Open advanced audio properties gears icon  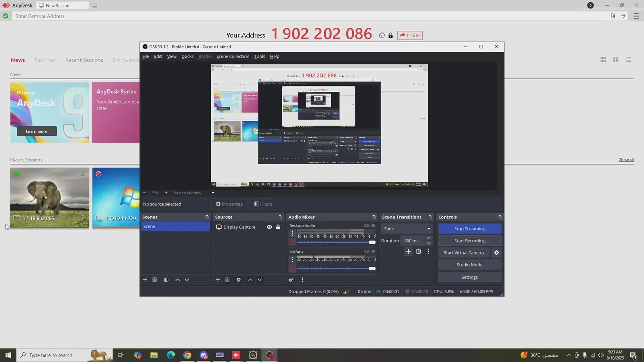291,280
